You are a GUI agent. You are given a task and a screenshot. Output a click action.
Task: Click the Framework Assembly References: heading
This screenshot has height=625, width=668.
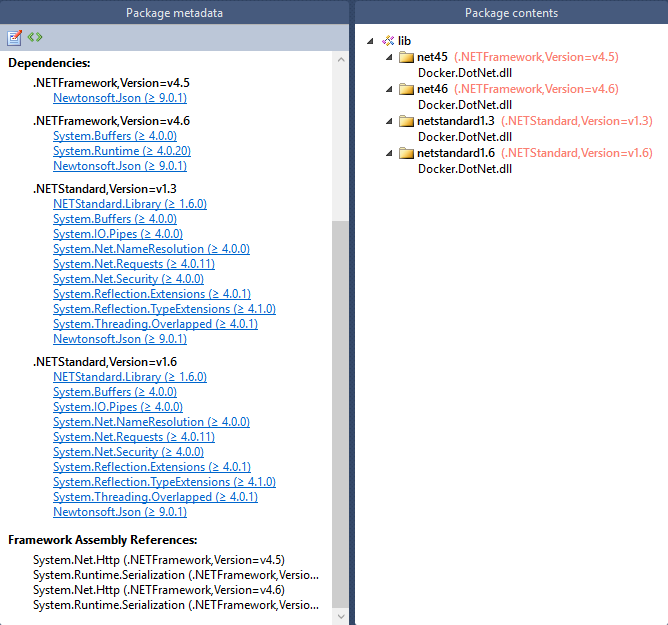(x=103, y=540)
